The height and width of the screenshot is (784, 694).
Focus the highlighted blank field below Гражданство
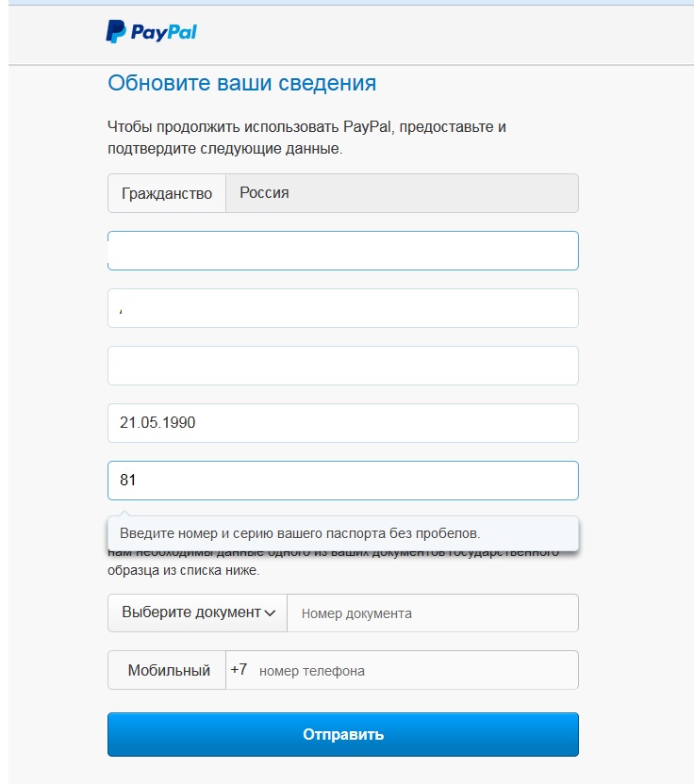(342, 251)
